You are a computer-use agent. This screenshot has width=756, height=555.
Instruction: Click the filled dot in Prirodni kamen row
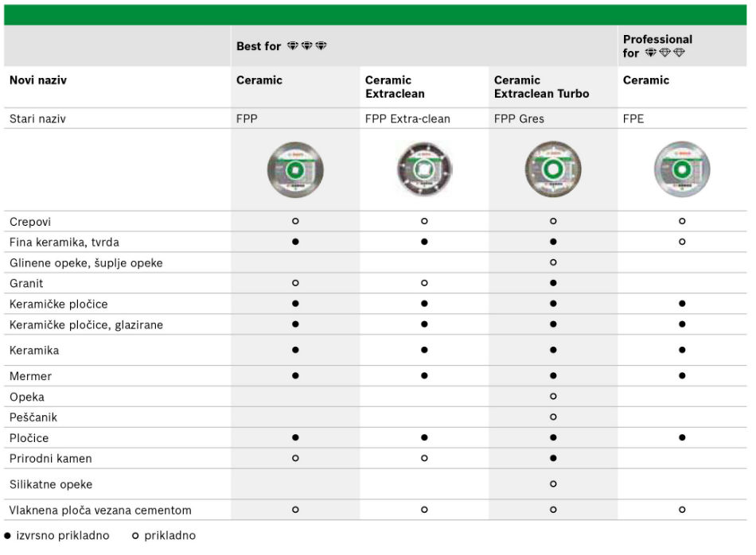point(553,459)
